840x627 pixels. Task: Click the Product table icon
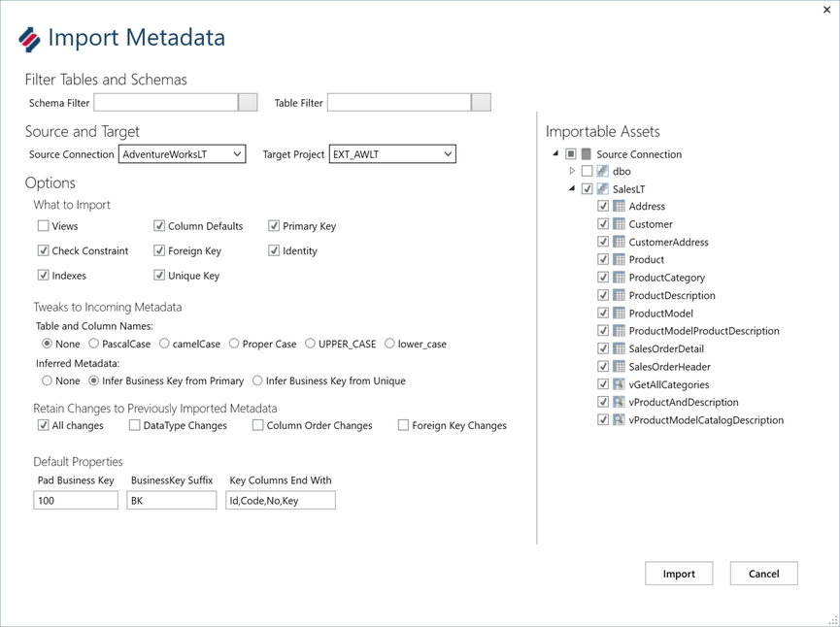click(619, 259)
